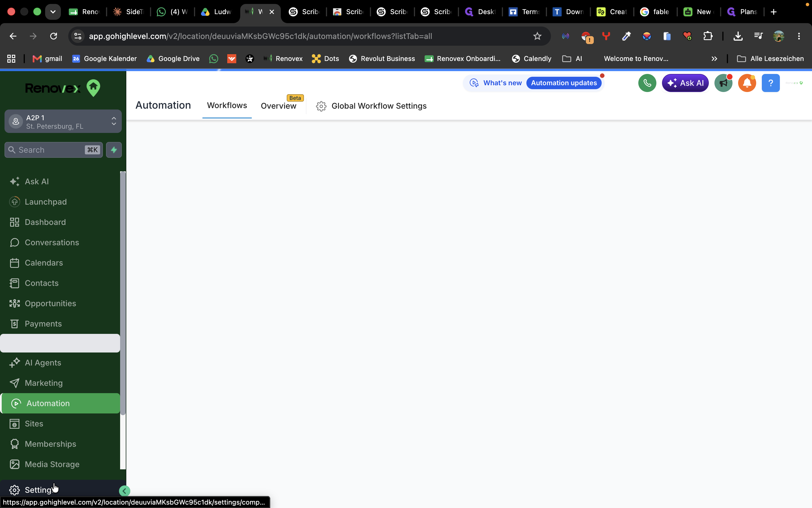812x508 pixels.
Task: Click the Global Workflow Settings gear icon
Action: pos(321,106)
